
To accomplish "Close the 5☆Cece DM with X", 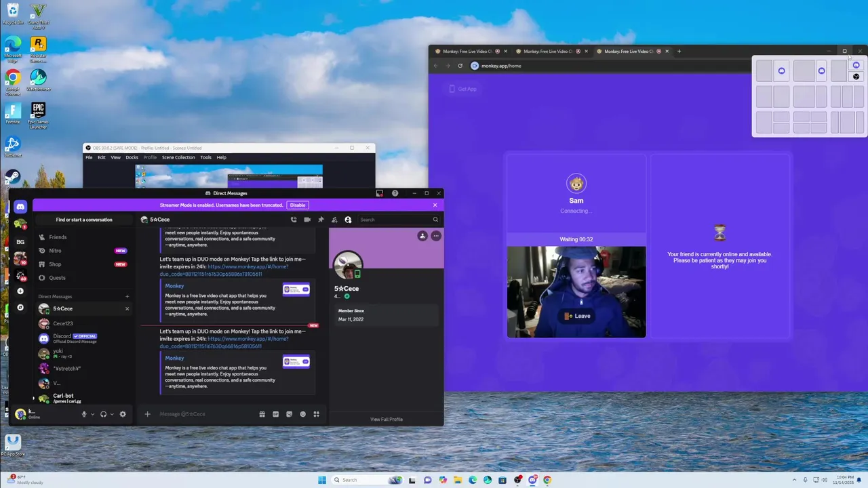I will click(127, 308).
